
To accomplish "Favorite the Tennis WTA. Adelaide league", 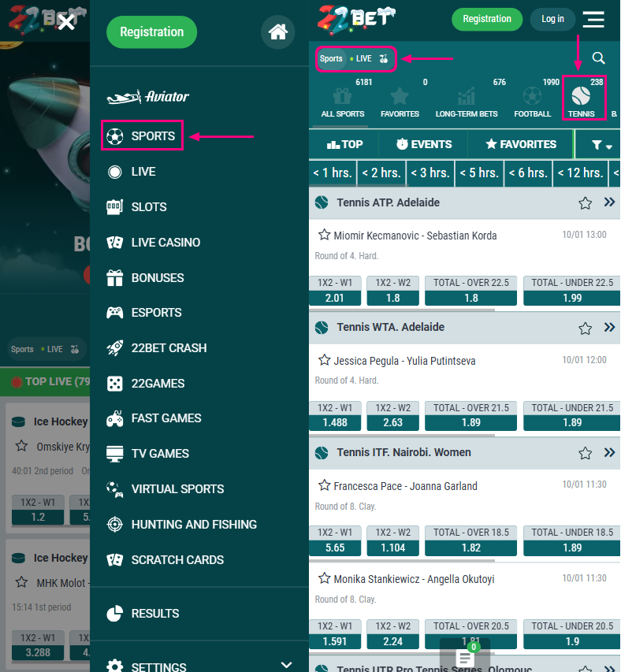I will pos(585,328).
